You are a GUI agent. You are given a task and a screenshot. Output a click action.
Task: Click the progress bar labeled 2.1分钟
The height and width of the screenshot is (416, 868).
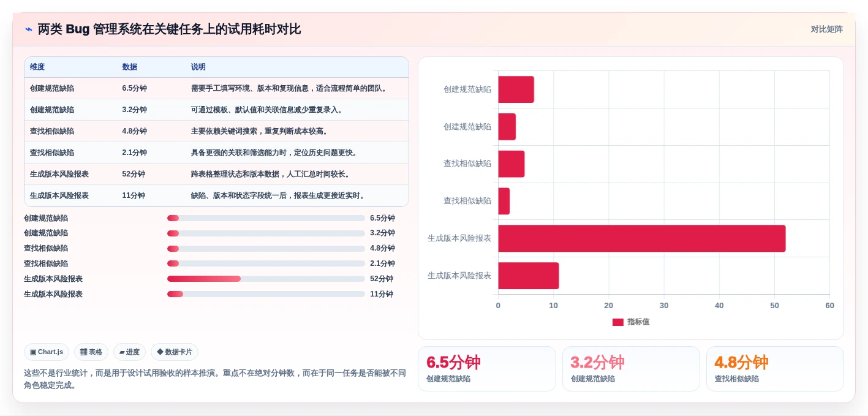click(x=266, y=263)
